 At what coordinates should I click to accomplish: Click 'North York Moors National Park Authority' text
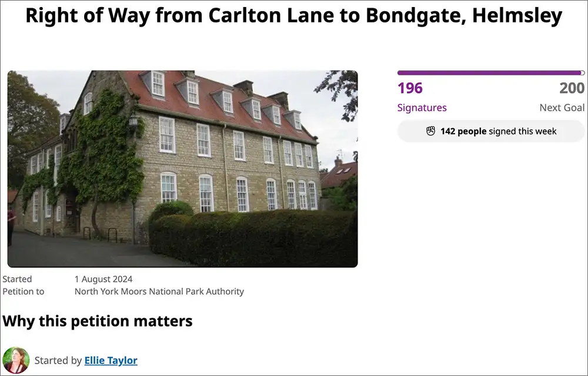[x=159, y=292]
